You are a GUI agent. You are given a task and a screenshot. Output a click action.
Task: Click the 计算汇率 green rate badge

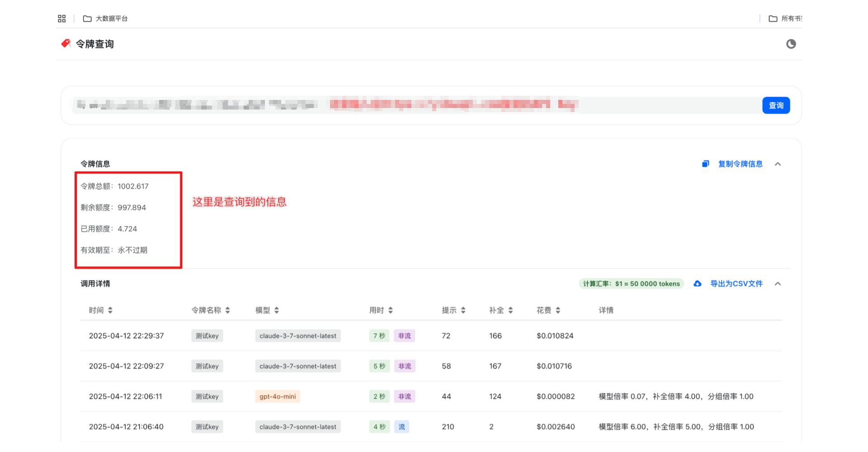pos(631,284)
